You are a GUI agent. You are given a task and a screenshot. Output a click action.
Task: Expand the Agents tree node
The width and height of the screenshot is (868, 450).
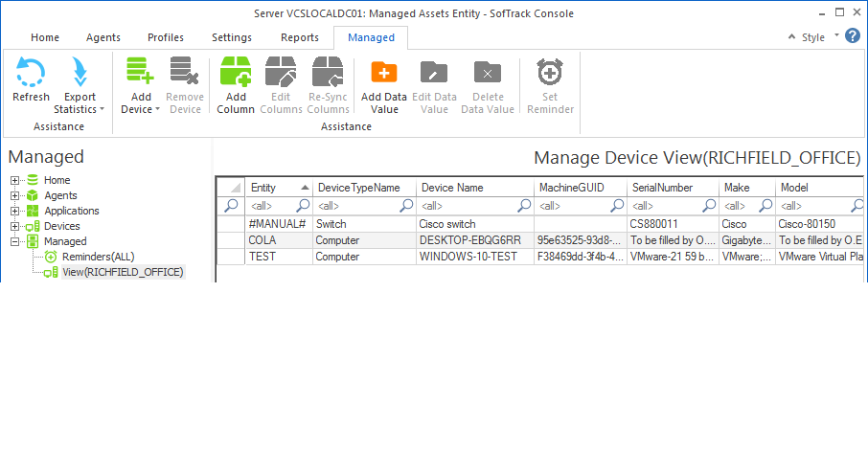15,195
